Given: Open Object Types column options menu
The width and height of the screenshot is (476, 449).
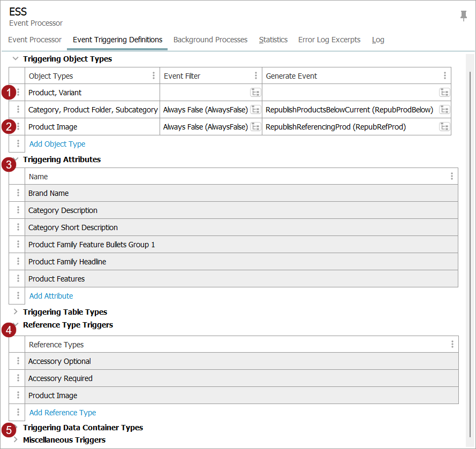Looking at the screenshot, I should [154, 76].
